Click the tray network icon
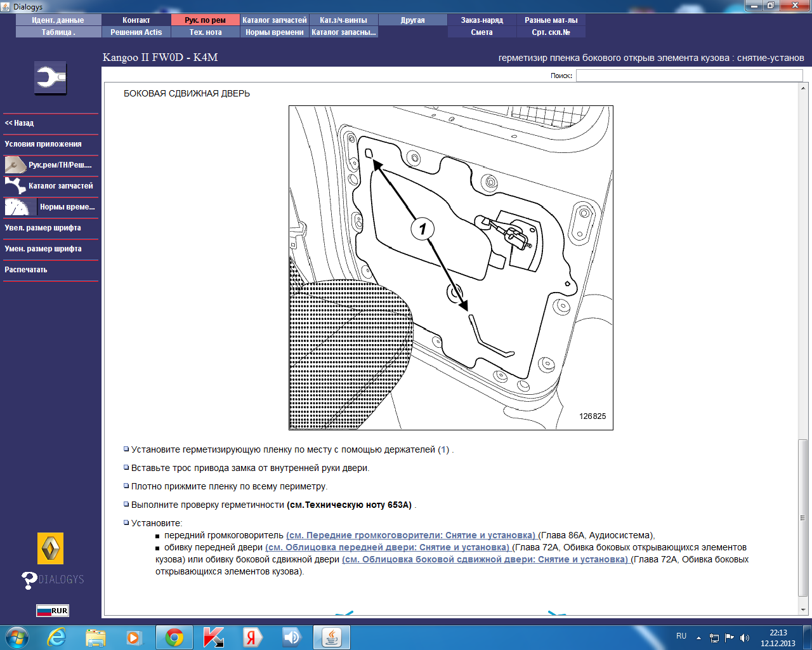Image resolution: width=812 pixels, height=650 pixels. pyautogui.click(x=714, y=638)
